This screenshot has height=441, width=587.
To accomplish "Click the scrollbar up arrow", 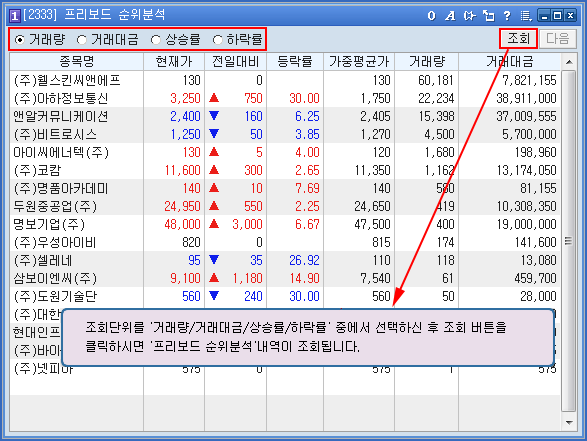I will tap(569, 62).
